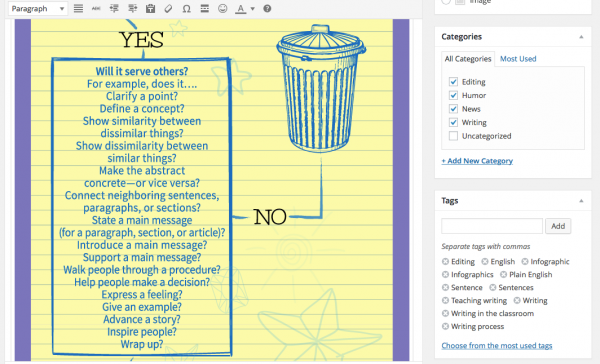Open Special character omega icon

point(186,8)
